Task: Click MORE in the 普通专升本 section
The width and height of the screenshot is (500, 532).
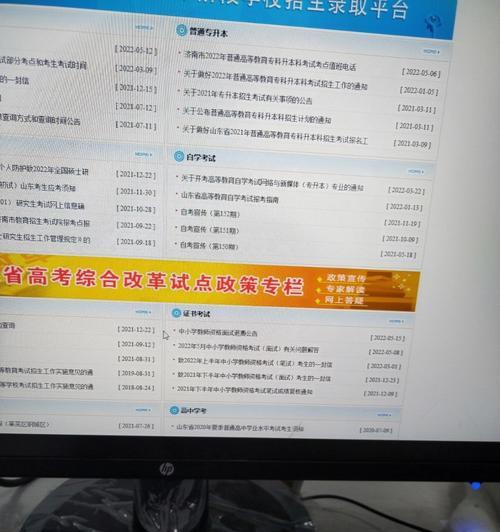Action: tap(431, 52)
